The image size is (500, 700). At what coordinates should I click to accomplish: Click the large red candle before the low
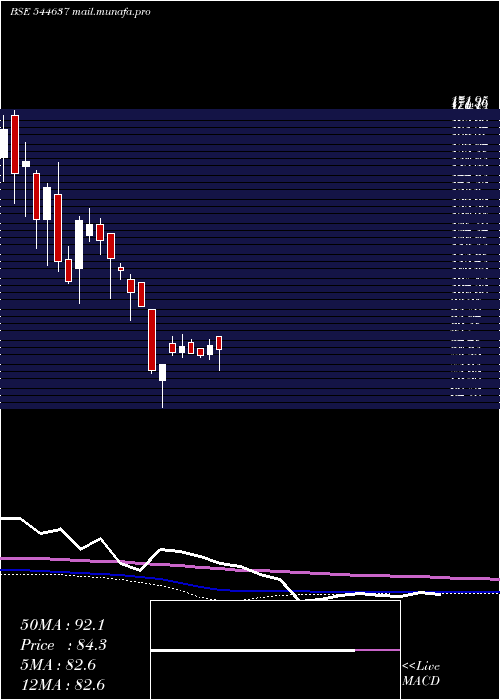152,340
